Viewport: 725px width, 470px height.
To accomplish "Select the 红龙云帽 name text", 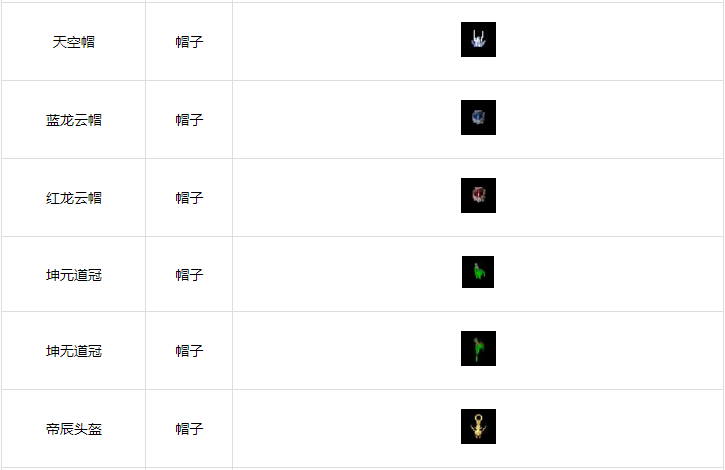I will pos(74,198).
